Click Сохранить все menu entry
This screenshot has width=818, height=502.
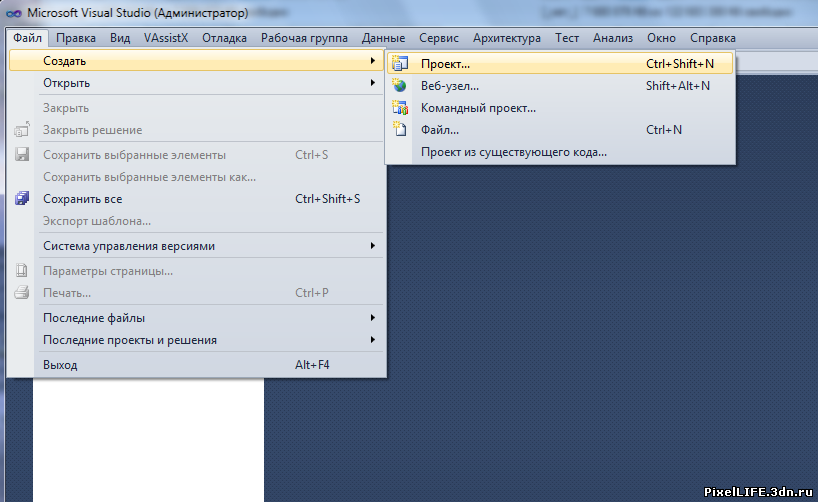click(196, 199)
